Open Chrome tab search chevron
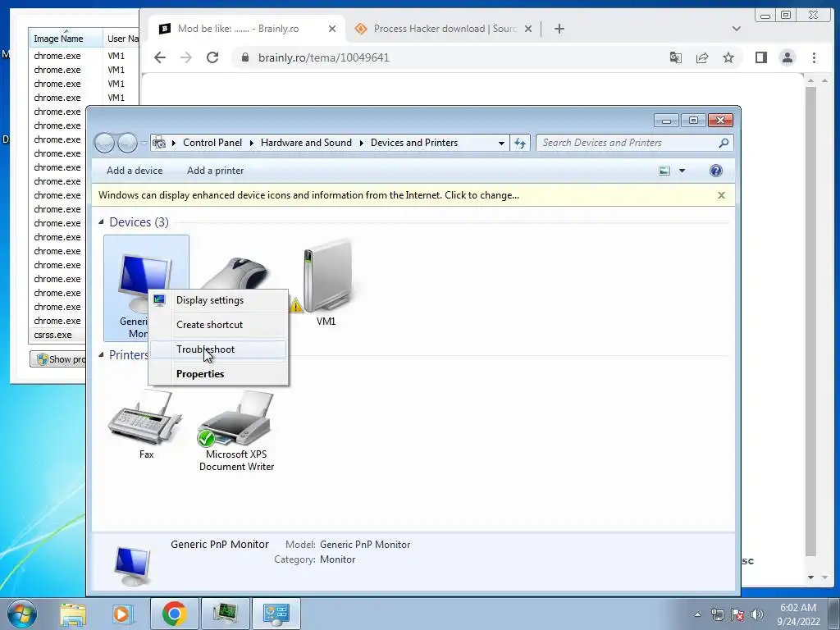The width and height of the screenshot is (840, 630). pyautogui.click(x=736, y=29)
